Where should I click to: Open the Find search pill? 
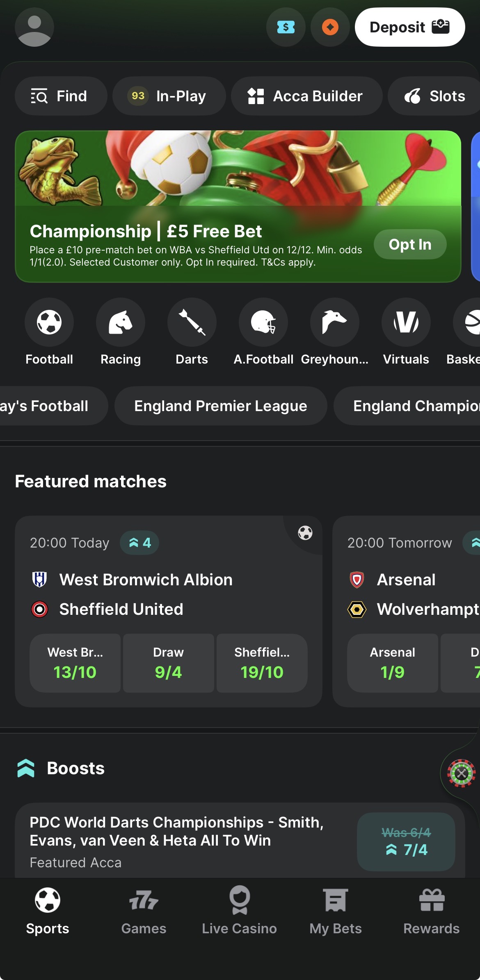point(61,96)
